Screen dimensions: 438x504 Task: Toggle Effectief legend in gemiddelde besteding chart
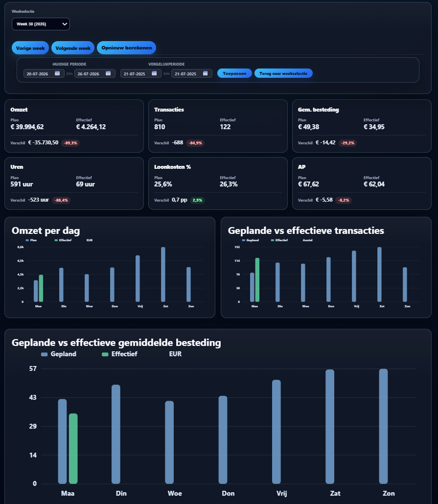click(119, 354)
